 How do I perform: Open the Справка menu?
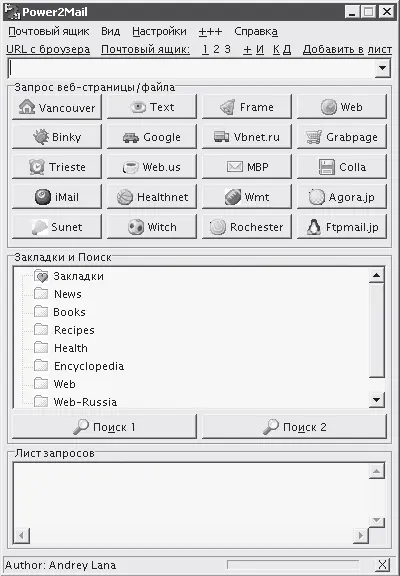(x=256, y=32)
